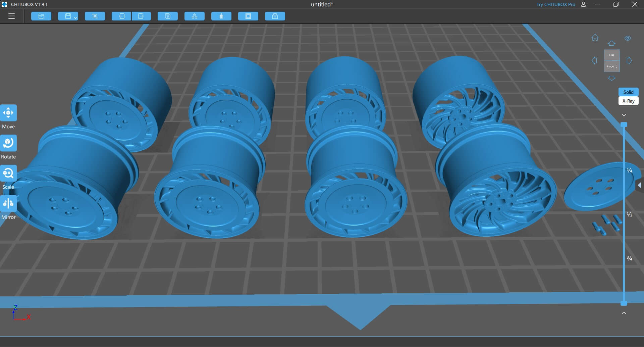This screenshot has height=347, width=644.
Task: Expand the collapsed right side panel
Action: (x=639, y=185)
